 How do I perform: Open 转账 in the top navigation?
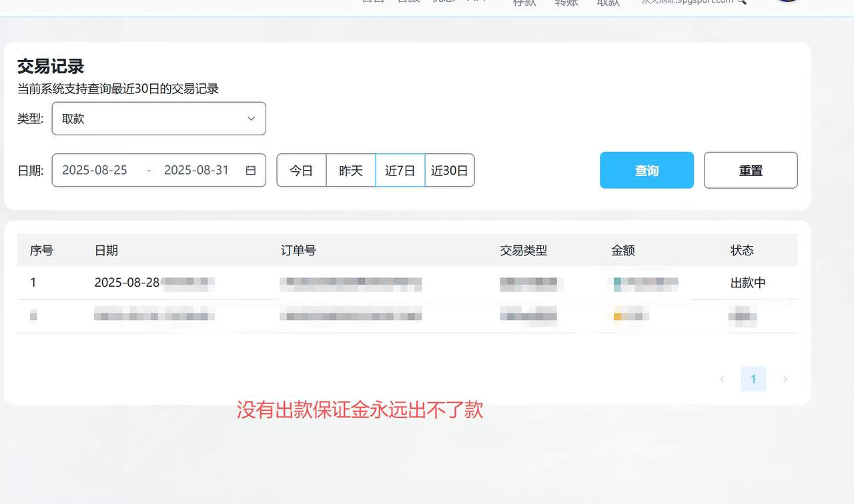pos(566,3)
